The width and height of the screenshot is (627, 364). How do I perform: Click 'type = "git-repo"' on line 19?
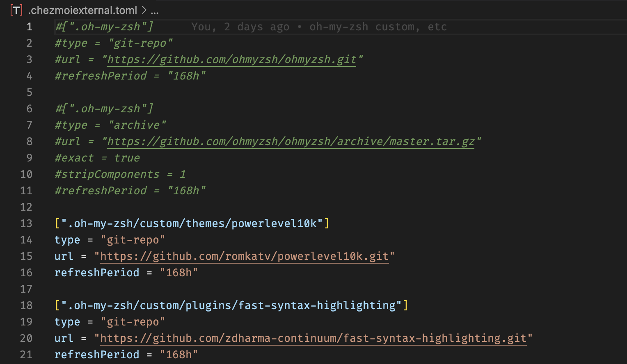110,322
